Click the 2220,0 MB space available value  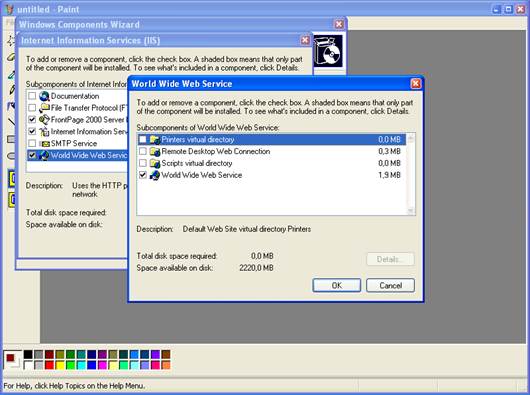256,268
